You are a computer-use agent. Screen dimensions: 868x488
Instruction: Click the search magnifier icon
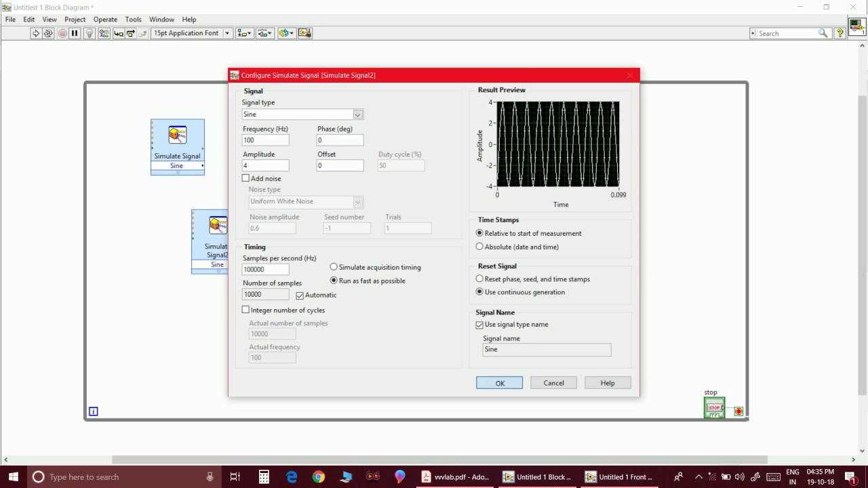point(823,33)
